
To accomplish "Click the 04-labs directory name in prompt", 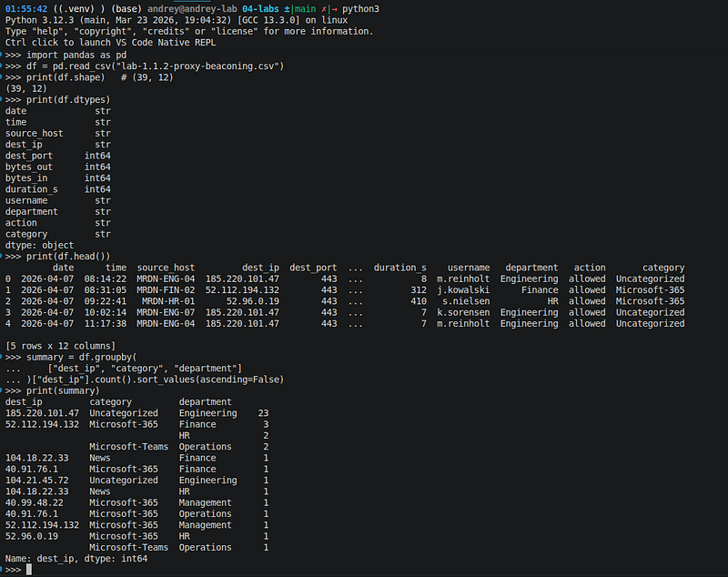I will click(x=260, y=9).
